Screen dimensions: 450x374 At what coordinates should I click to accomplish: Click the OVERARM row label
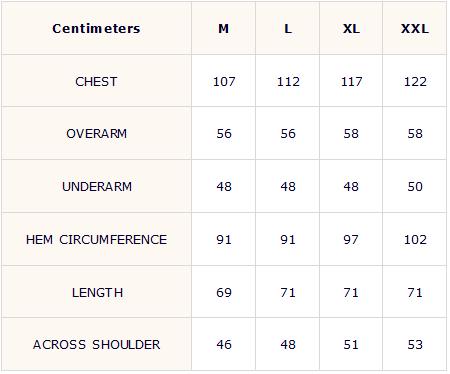click(96, 134)
